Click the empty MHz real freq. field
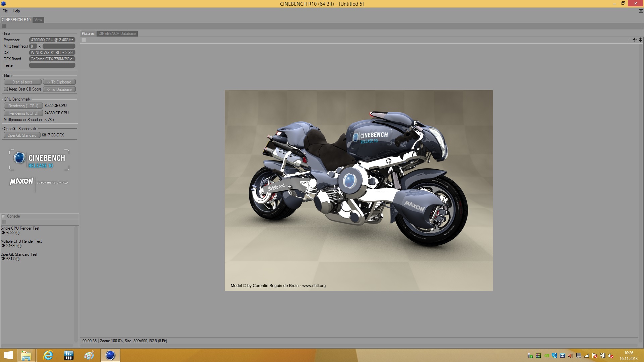Screen dimensions: 644x362 coord(59,46)
